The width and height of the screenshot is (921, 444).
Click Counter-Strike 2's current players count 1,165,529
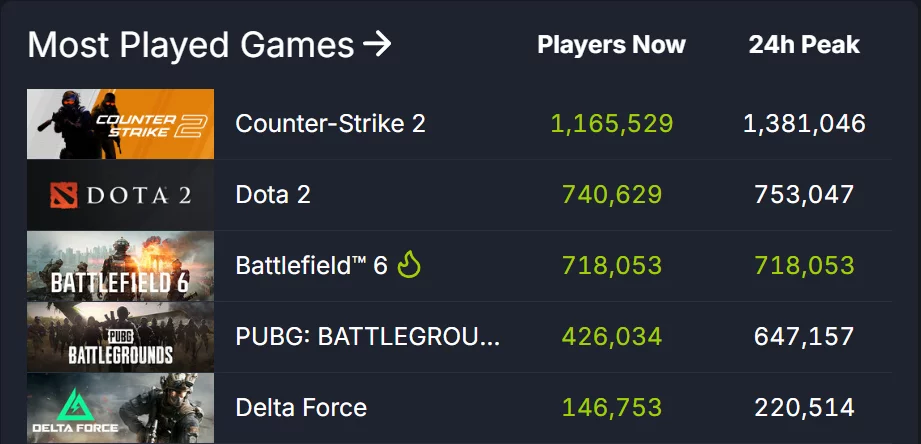tap(612, 124)
